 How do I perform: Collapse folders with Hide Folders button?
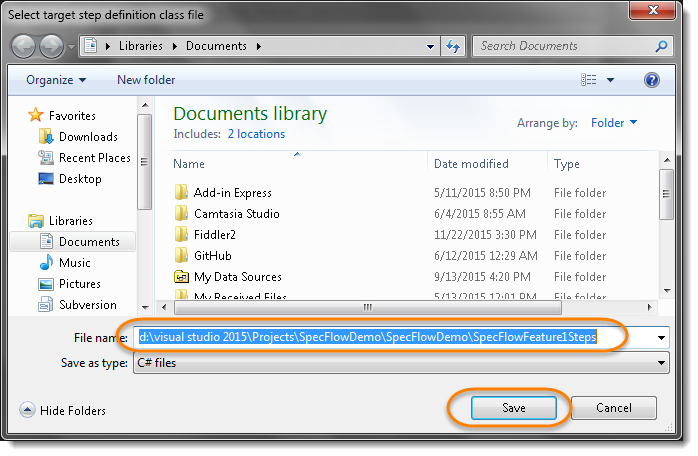point(64,410)
